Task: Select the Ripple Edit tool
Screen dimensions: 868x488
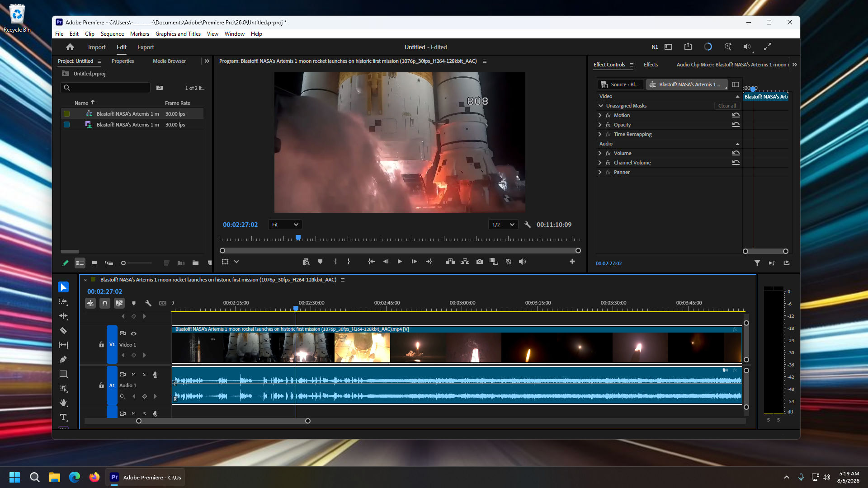Action: (63, 316)
